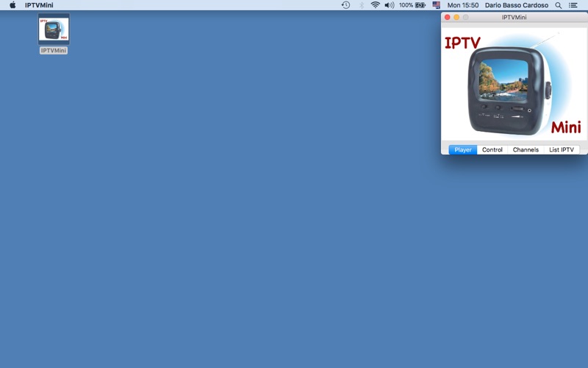
Task: Click the 100% battery percentage text
Action: tap(406, 5)
